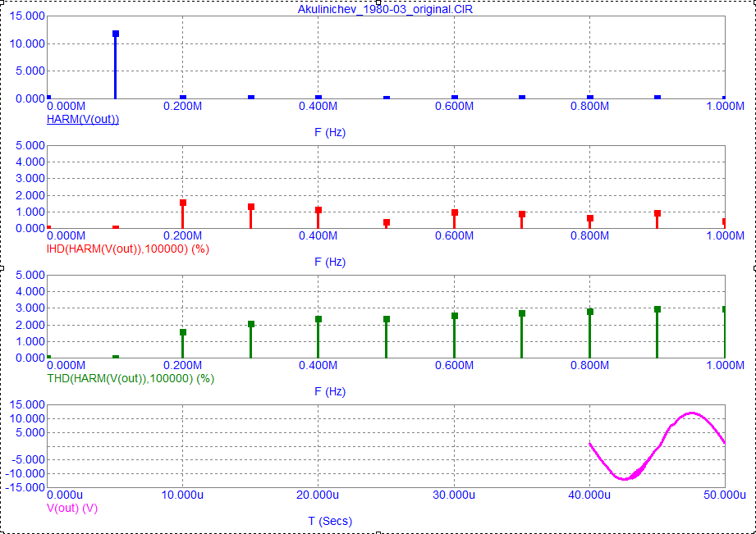Click the red IHD marker at 0.600M

pyautogui.click(x=455, y=212)
